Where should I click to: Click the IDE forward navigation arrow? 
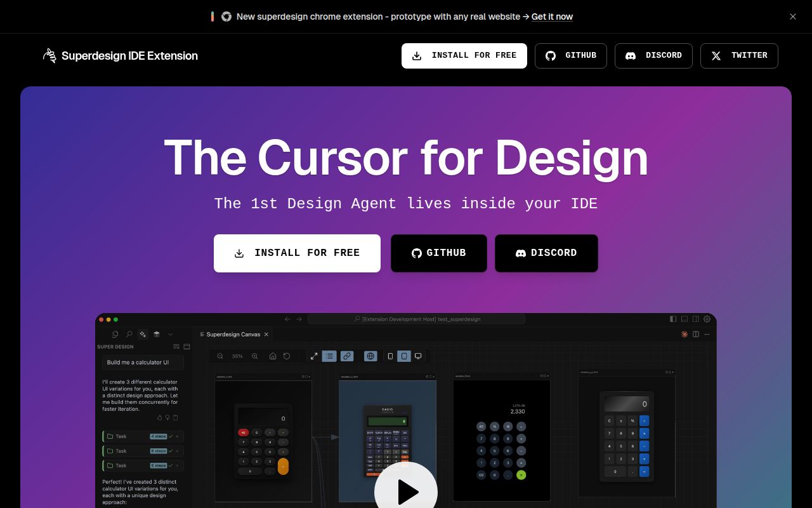[299, 319]
